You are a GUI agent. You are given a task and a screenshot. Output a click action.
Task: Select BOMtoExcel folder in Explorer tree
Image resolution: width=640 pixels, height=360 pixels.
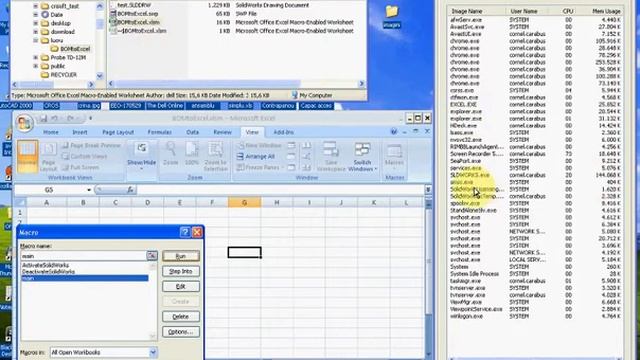click(70, 49)
